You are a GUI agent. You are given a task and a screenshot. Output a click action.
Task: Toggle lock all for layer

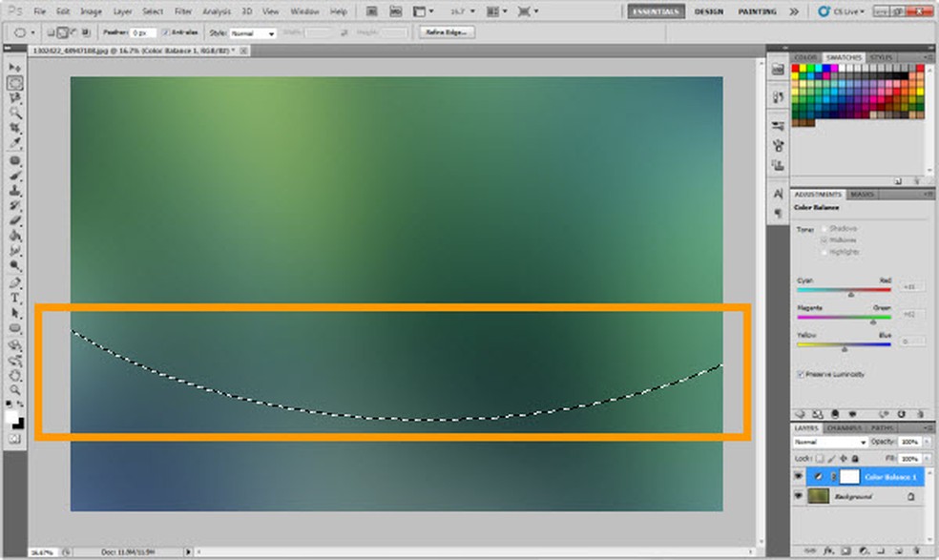coord(855,458)
